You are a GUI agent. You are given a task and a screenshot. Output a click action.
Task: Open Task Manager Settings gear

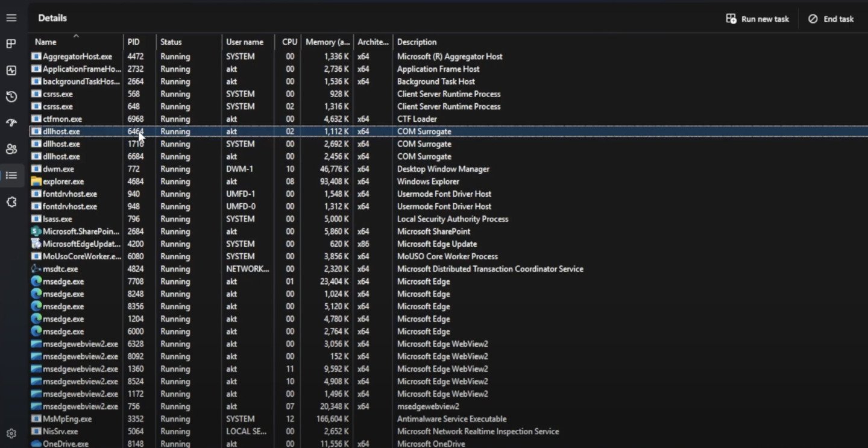point(11,434)
